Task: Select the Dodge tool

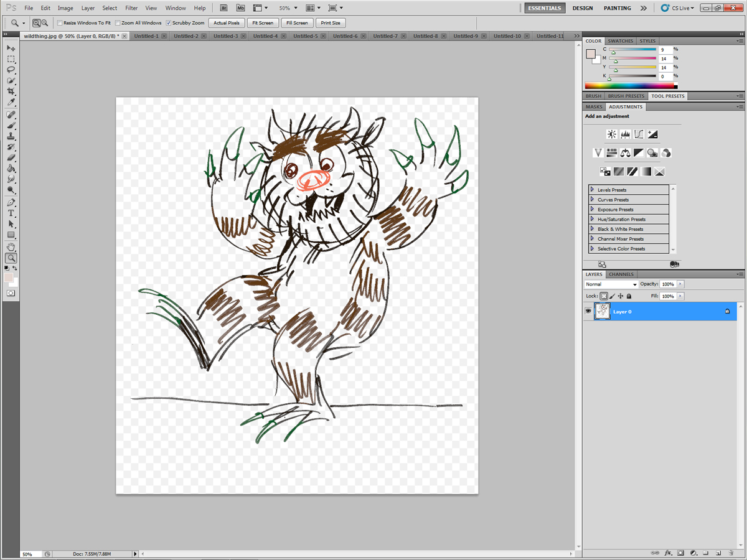Action: pyautogui.click(x=11, y=190)
